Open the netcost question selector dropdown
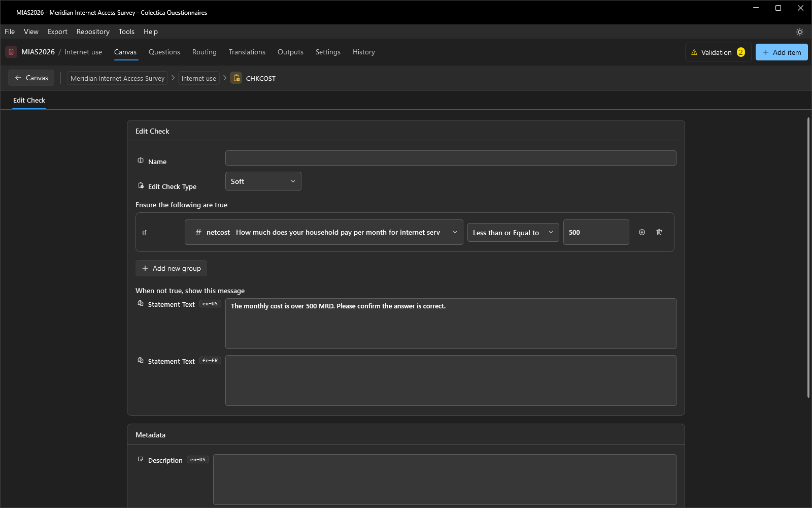Image resolution: width=812 pixels, height=508 pixels. tap(324, 232)
